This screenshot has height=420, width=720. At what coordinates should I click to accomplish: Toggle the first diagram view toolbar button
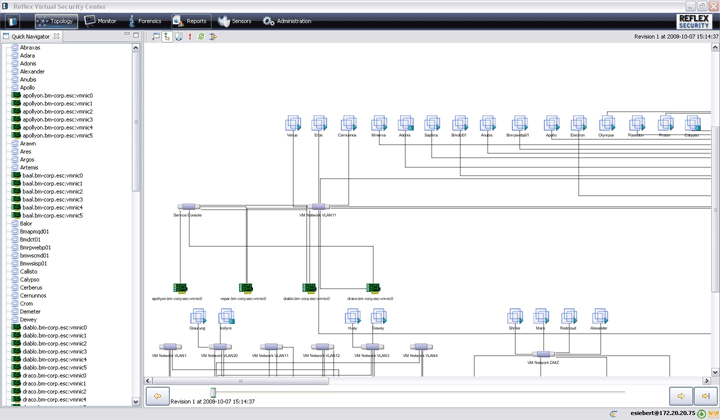[156, 36]
